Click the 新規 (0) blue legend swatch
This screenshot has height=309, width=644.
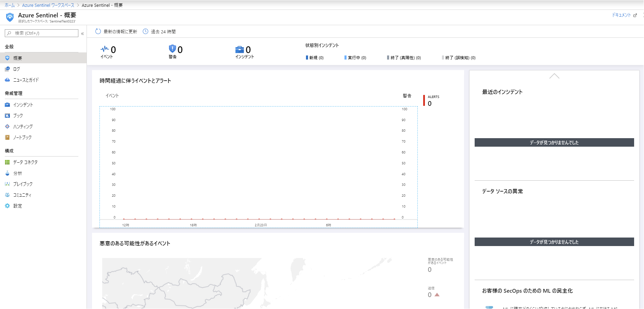307,58
